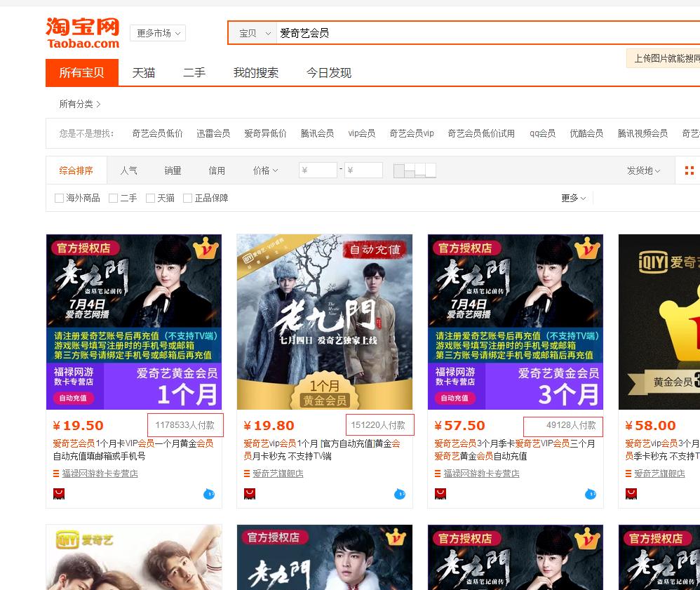Viewport: 700px width, 590px height.
Task: Click suggested search 迅雷会员
Action: point(213,133)
